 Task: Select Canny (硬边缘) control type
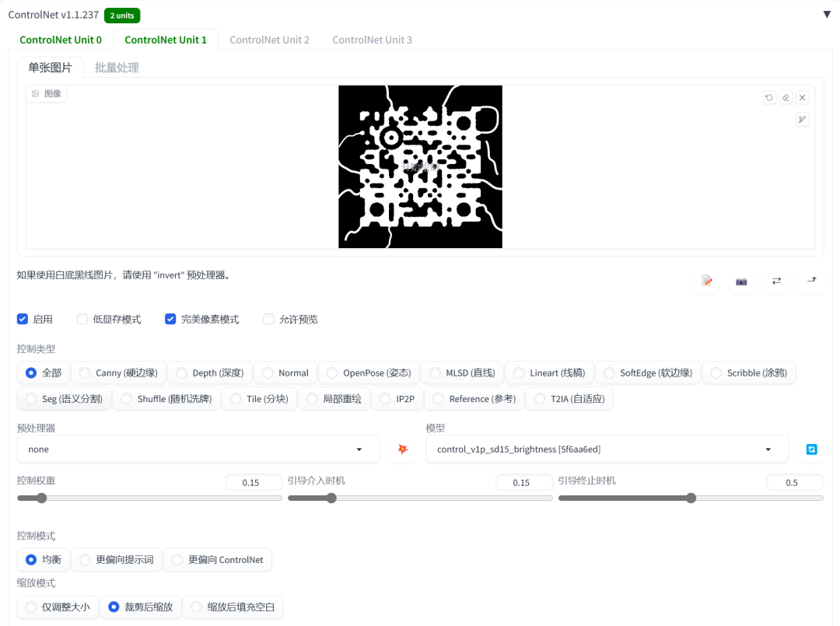pos(118,372)
